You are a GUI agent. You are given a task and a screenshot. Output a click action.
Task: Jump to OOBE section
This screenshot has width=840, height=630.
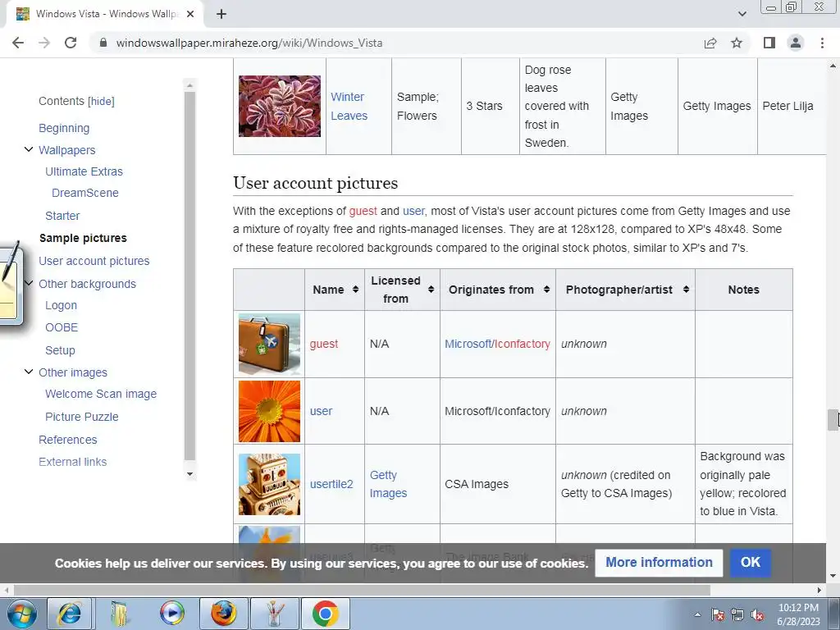pyautogui.click(x=62, y=327)
